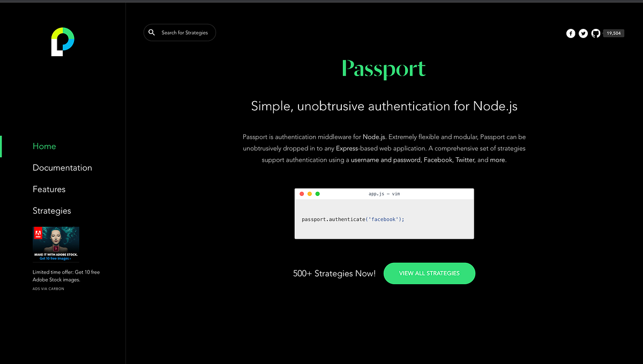Click the 19,504 GitHub star counter
Image resolution: width=643 pixels, height=364 pixels.
613,33
